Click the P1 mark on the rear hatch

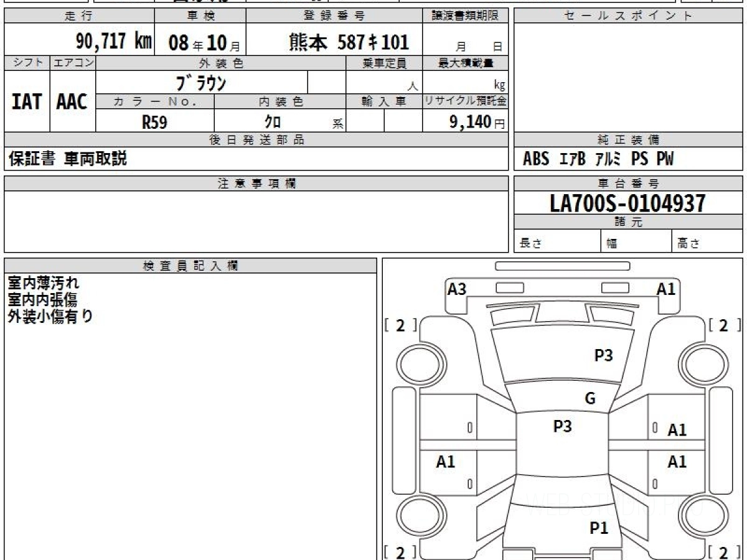pos(599,528)
